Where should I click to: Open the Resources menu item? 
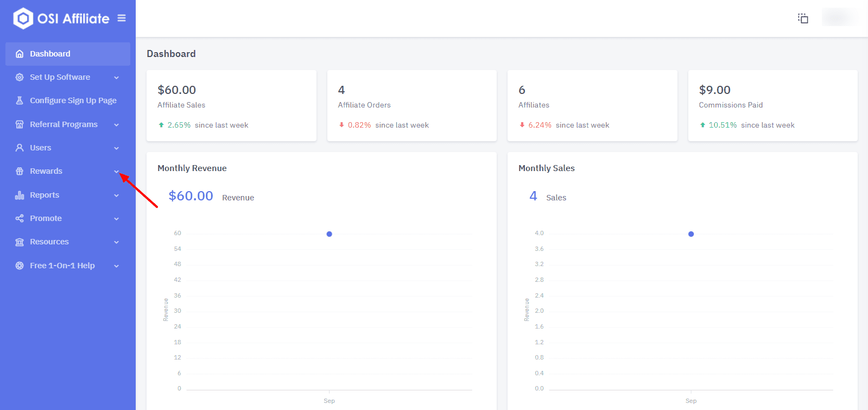tap(68, 242)
